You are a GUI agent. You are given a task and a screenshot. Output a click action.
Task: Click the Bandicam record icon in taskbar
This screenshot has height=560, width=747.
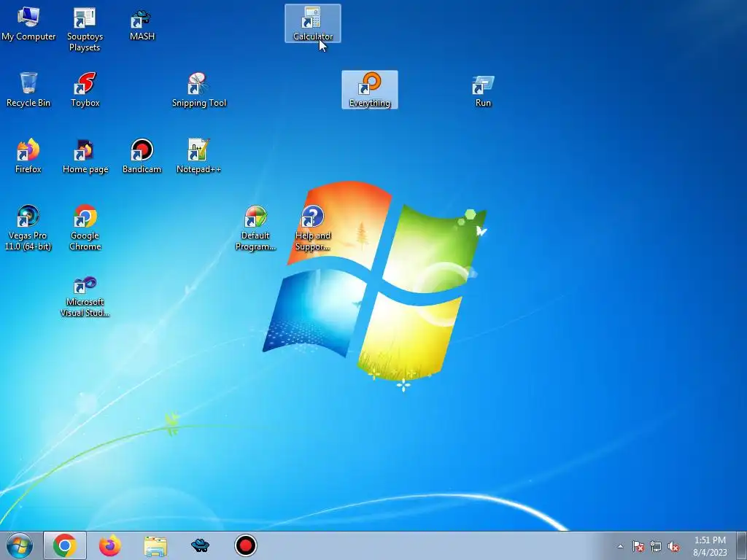point(246,545)
